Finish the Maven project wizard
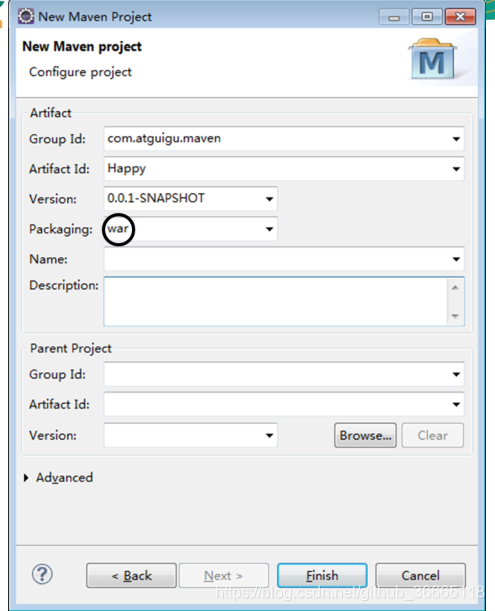Image resolution: width=495 pixels, height=611 pixels. pos(322,575)
